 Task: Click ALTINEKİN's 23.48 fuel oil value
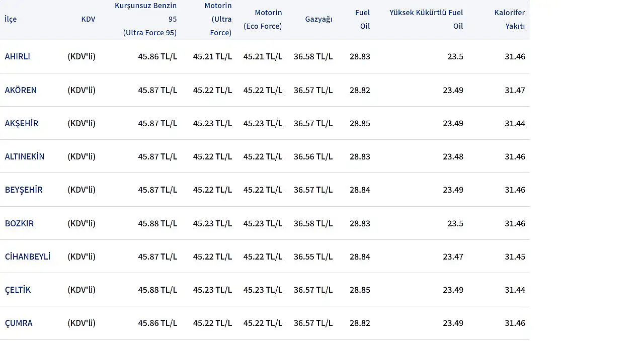pos(453,156)
